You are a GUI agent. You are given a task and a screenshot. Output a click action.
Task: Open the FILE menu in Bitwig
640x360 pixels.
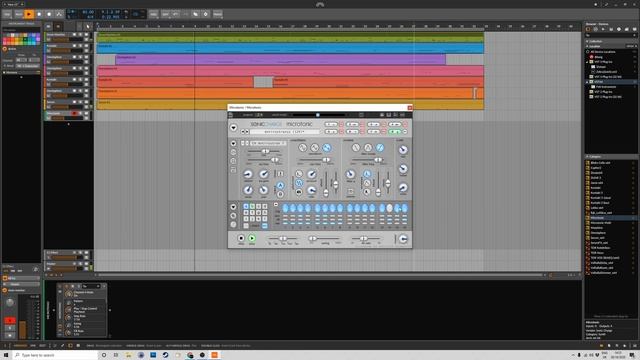7,14
